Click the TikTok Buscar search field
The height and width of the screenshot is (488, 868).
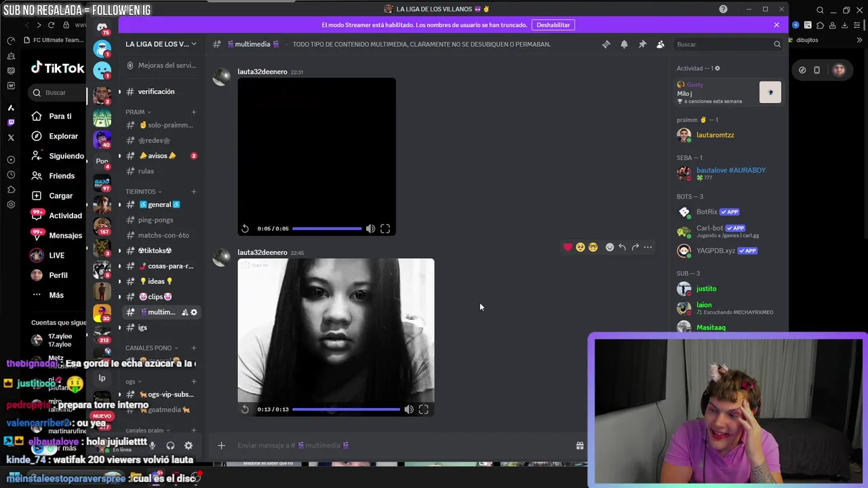(57, 93)
